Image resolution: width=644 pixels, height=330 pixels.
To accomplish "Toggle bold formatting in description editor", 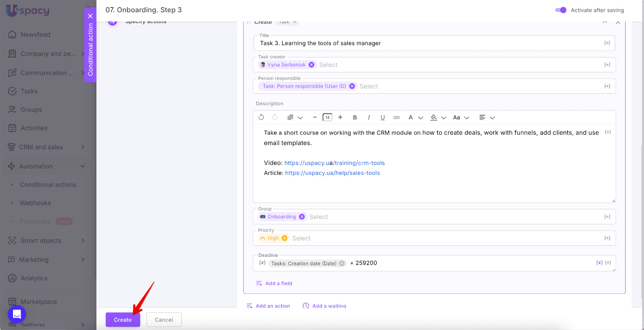I will click(x=355, y=117).
